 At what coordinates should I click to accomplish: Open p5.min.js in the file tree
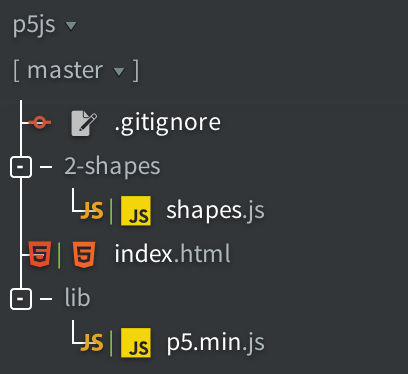click(216, 343)
